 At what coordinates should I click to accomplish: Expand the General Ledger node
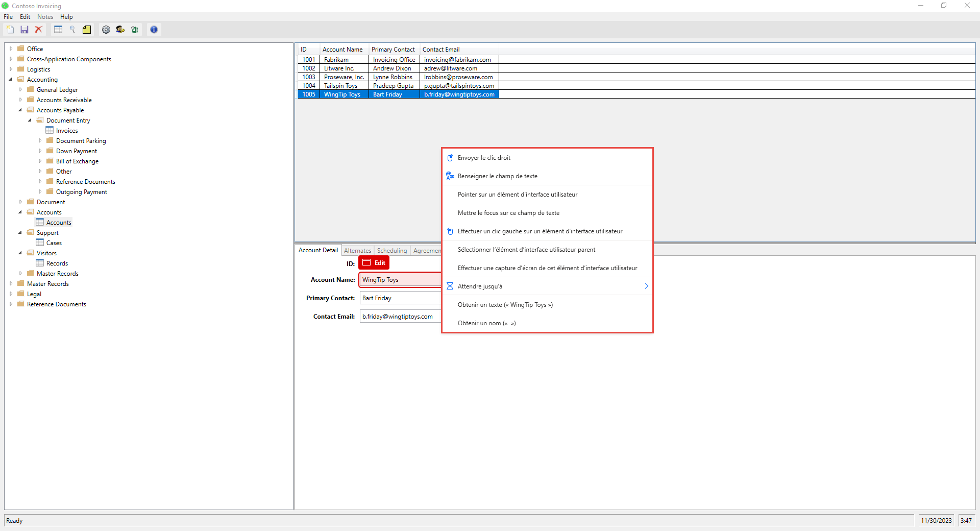point(20,90)
